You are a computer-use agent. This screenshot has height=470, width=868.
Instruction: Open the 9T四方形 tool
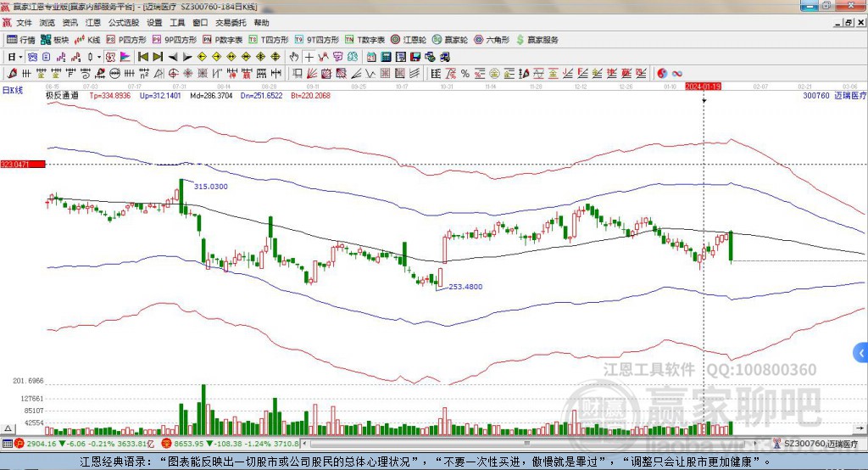pos(317,40)
